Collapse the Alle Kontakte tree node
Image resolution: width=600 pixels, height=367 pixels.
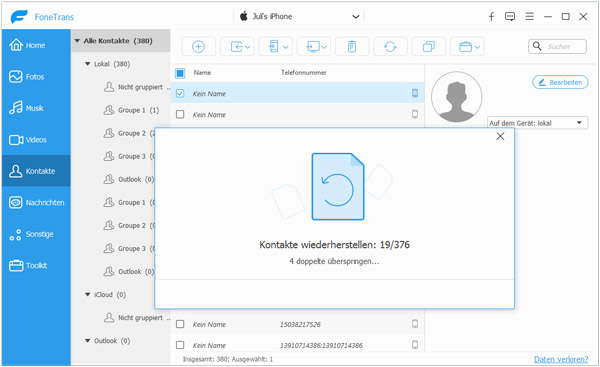(x=77, y=41)
